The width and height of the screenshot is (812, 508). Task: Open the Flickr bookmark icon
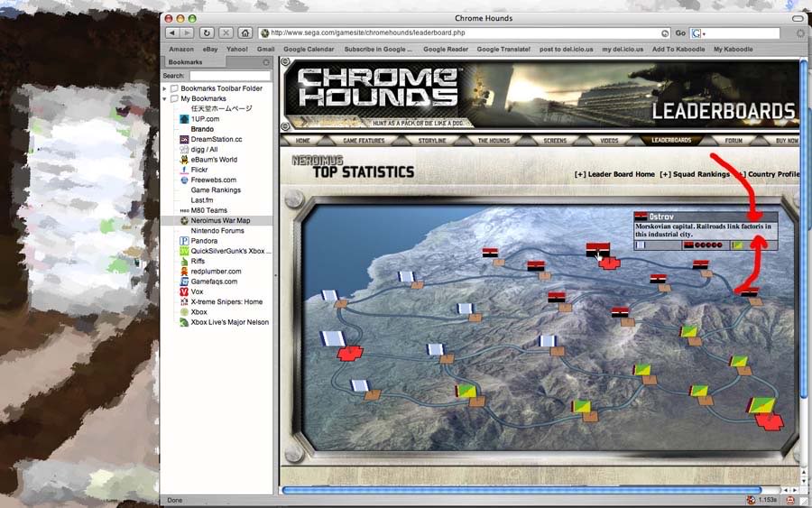point(184,170)
